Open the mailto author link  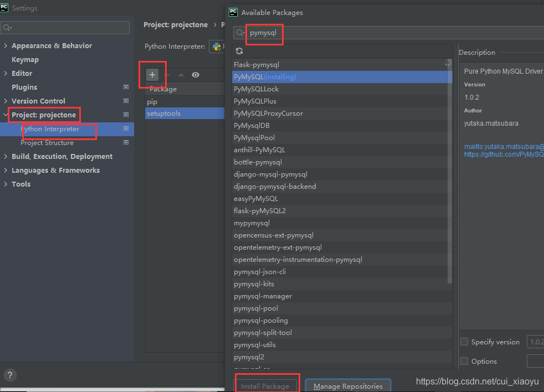pos(504,147)
